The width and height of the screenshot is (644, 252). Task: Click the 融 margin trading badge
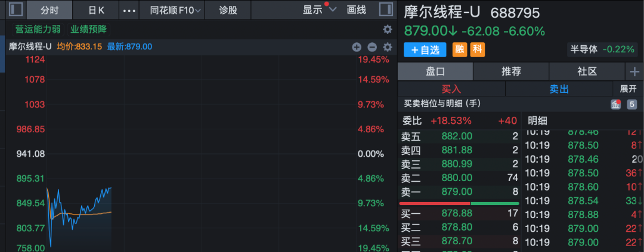pos(460,49)
